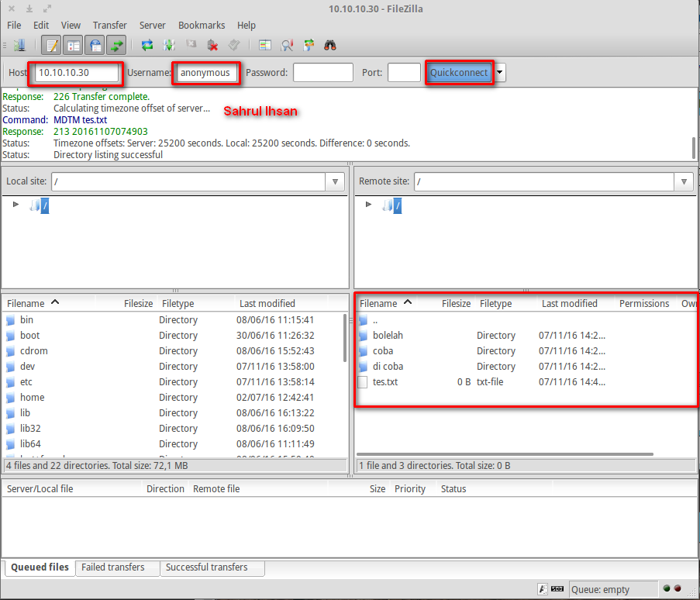Screen dimensions: 700x600
Task: Open the File menu
Action: click(14, 26)
